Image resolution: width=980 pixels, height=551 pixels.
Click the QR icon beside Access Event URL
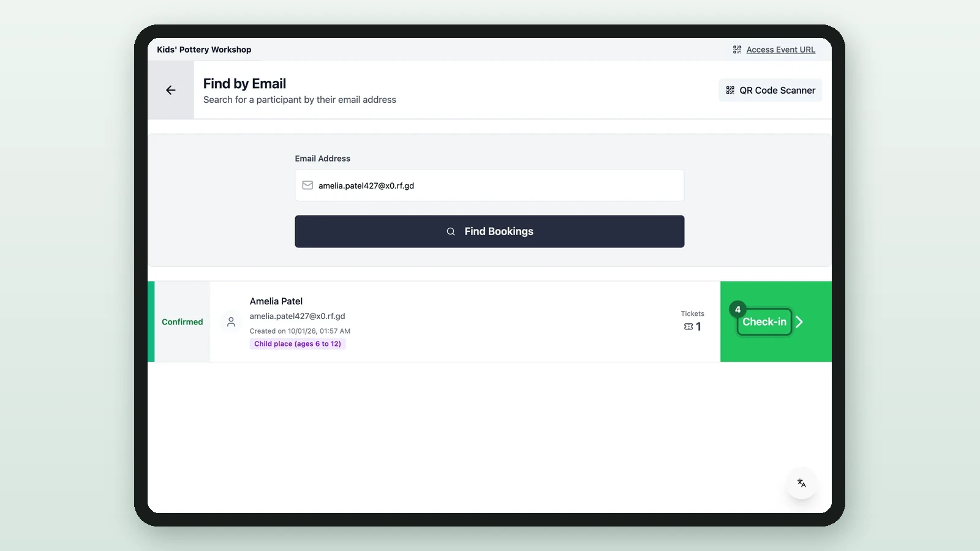coord(737,50)
